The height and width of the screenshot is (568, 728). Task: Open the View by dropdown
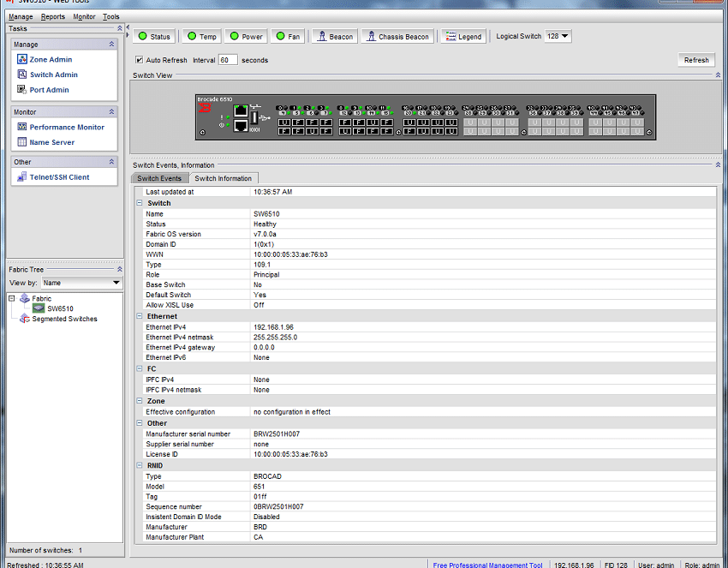tap(81, 283)
